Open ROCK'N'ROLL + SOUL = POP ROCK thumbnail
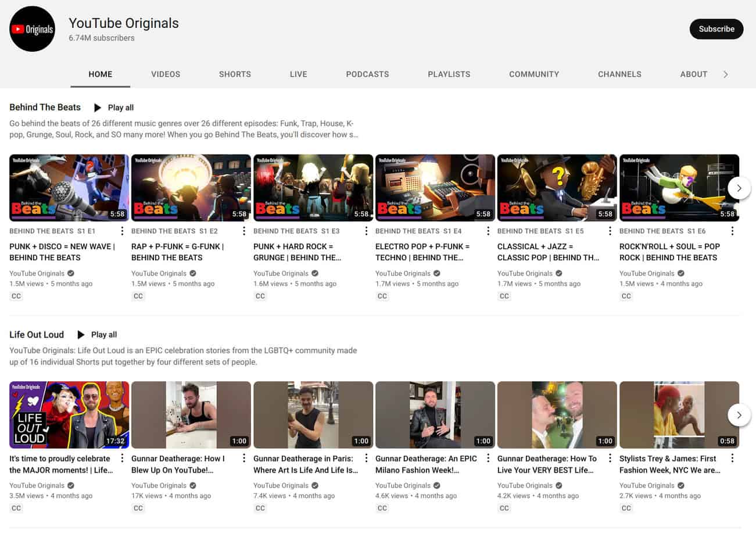This screenshot has height=537, width=756. click(679, 188)
